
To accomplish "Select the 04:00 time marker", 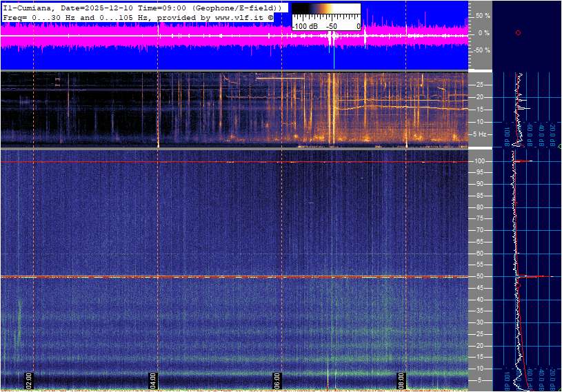I will (x=153, y=379).
